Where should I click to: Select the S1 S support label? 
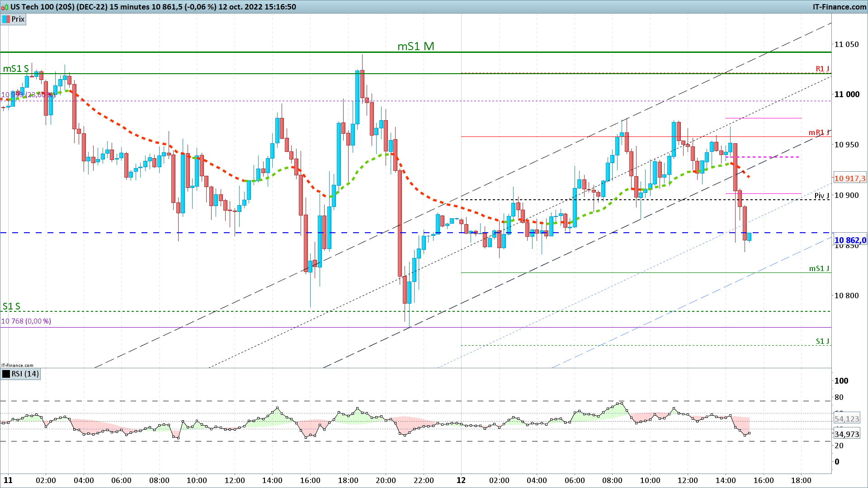coord(12,306)
